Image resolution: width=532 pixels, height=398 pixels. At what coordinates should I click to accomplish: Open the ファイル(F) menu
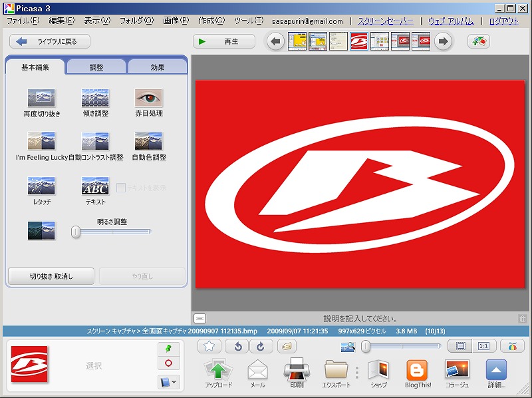pos(23,21)
